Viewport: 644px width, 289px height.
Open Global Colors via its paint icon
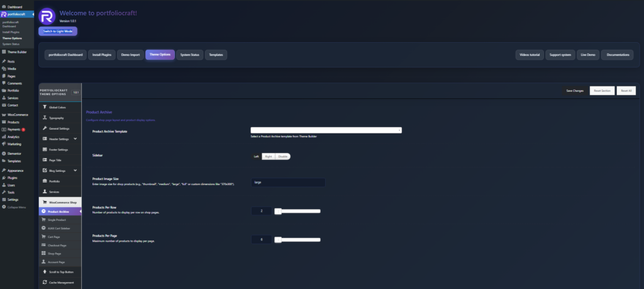click(x=44, y=107)
